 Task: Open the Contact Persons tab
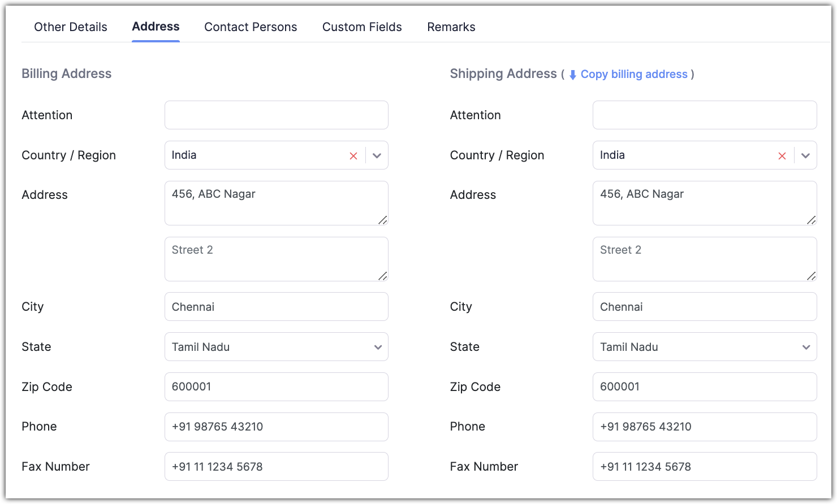pyautogui.click(x=251, y=27)
